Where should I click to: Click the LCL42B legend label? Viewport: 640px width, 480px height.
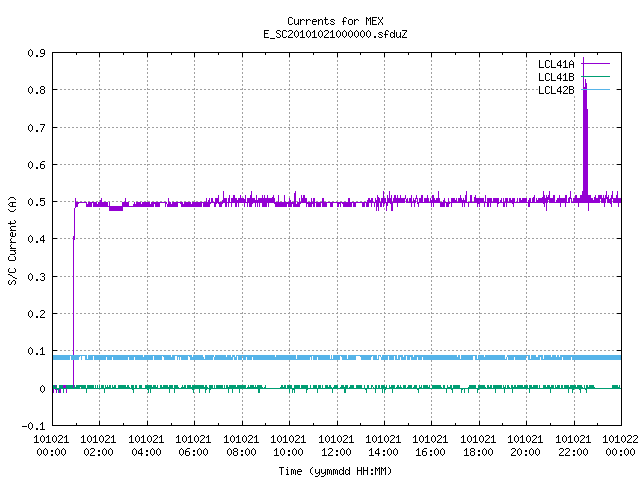[x=556, y=90]
